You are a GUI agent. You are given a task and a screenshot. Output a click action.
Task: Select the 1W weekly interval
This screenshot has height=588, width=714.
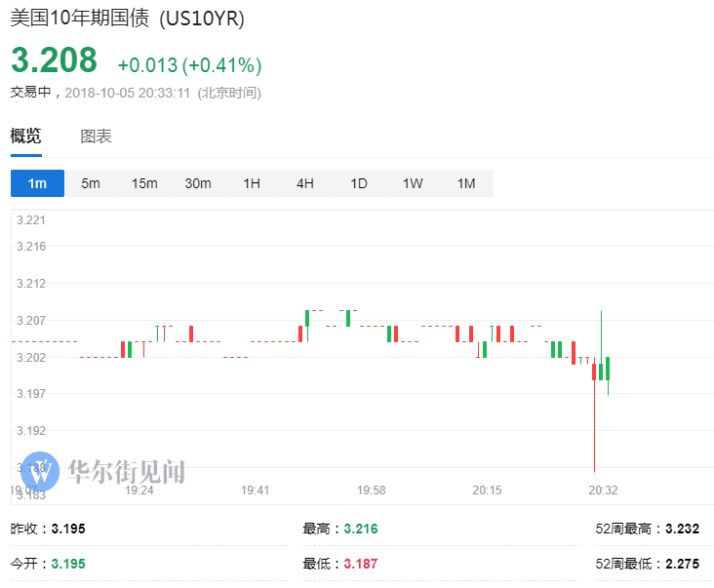point(413,183)
